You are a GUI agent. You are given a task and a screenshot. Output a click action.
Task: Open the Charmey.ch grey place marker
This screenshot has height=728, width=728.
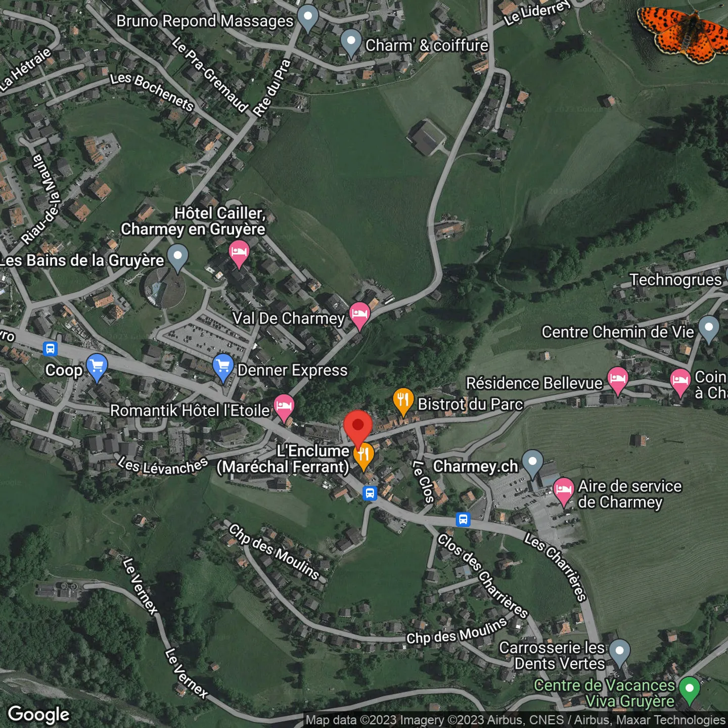coord(532,464)
